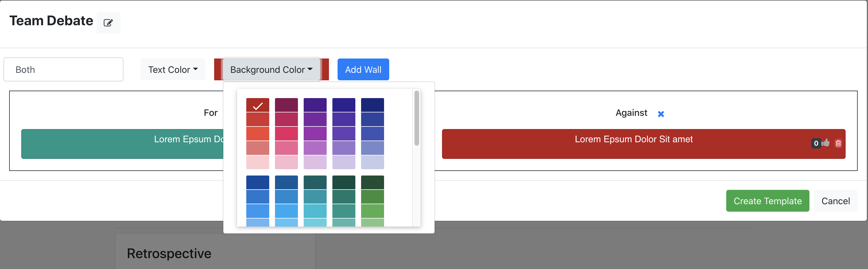Screen dimensions: 868x269
Task: Select the periwinkle fourth swatch of the indigo column
Action: coord(372,148)
